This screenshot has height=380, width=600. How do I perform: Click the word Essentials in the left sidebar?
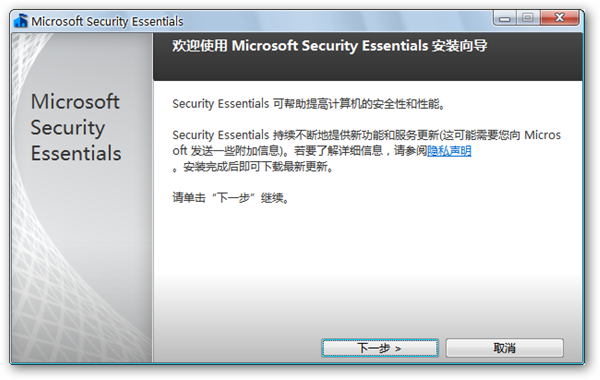tap(76, 153)
